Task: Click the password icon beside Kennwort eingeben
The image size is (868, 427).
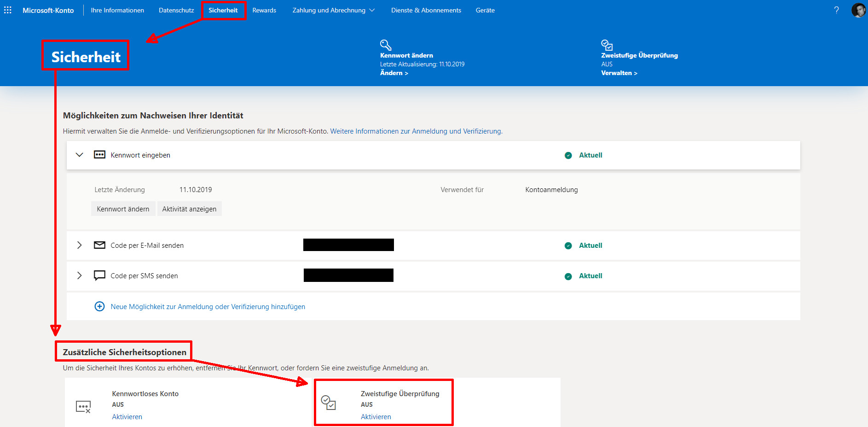Action: pos(99,155)
